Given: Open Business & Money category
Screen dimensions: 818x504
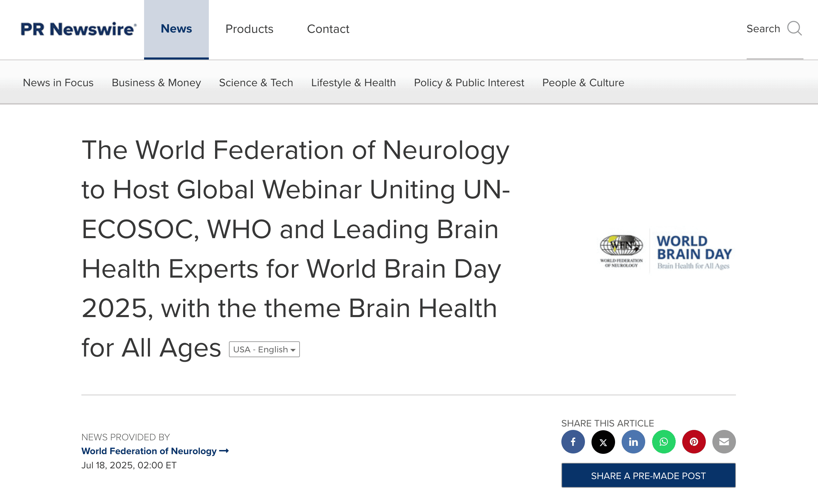Looking at the screenshot, I should tap(156, 83).
